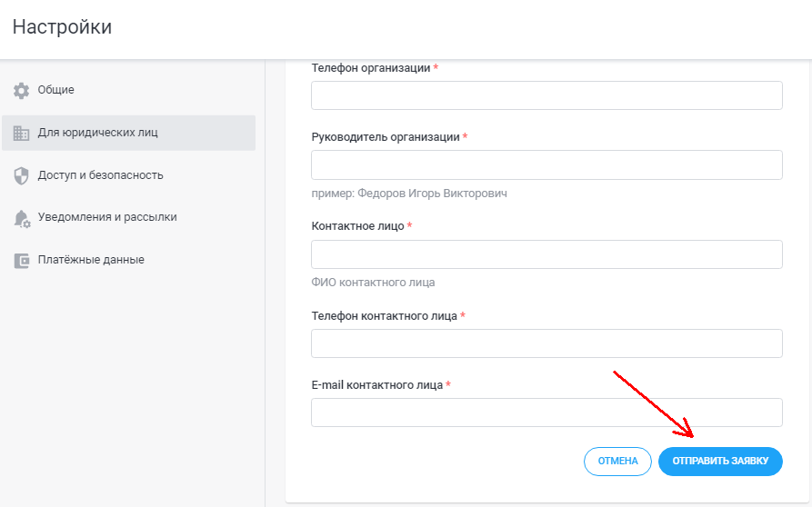Screen dimensions: 812x507
Task: Click the E-mail контактного лица input
Action: [546, 413]
